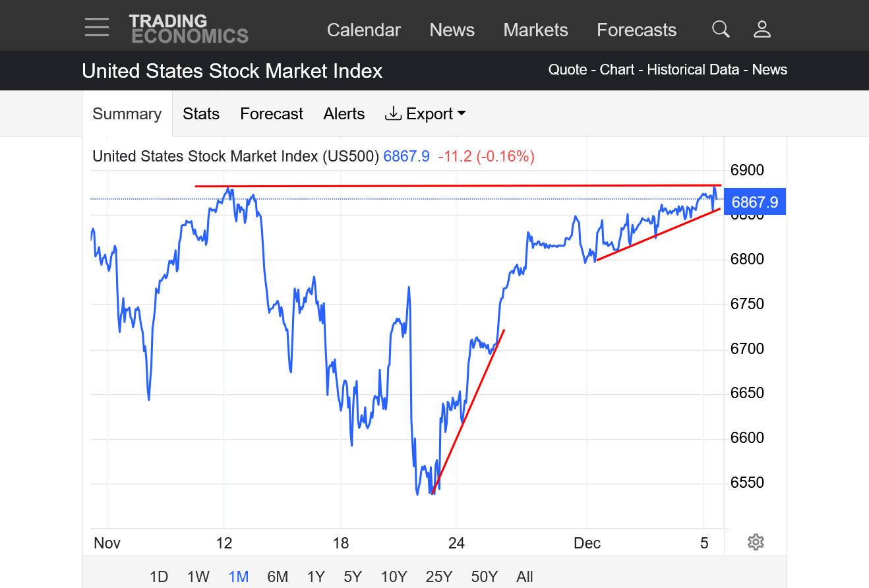The image size is (869, 588).
Task: Open the search magnifier icon
Action: [x=721, y=29]
